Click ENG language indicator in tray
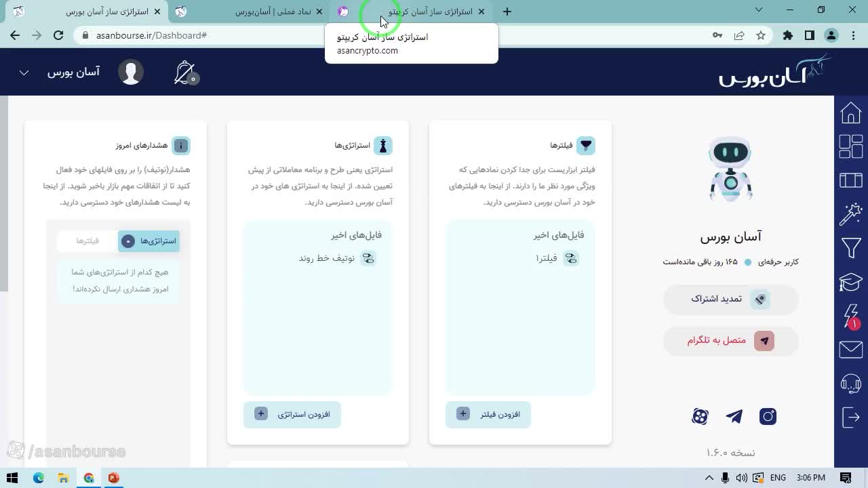The height and width of the screenshot is (488, 868). [x=778, y=478]
